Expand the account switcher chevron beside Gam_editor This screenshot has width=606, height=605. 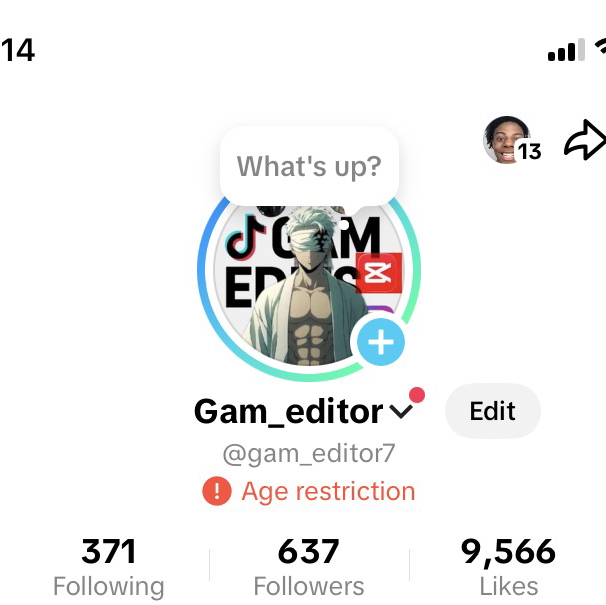pos(402,411)
